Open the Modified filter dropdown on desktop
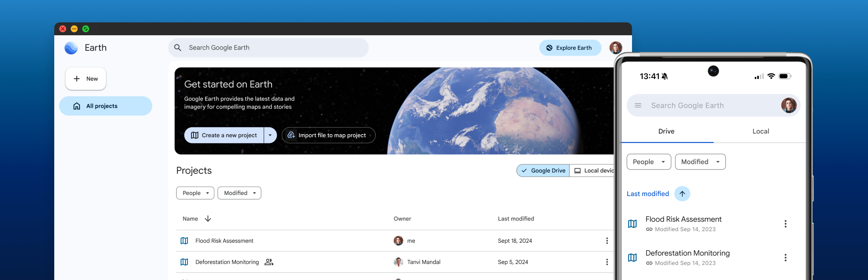 coord(239,193)
